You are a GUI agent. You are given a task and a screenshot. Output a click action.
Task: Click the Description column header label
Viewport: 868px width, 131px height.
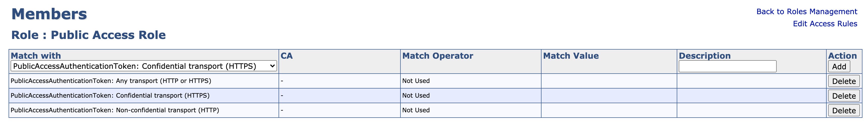click(704, 56)
